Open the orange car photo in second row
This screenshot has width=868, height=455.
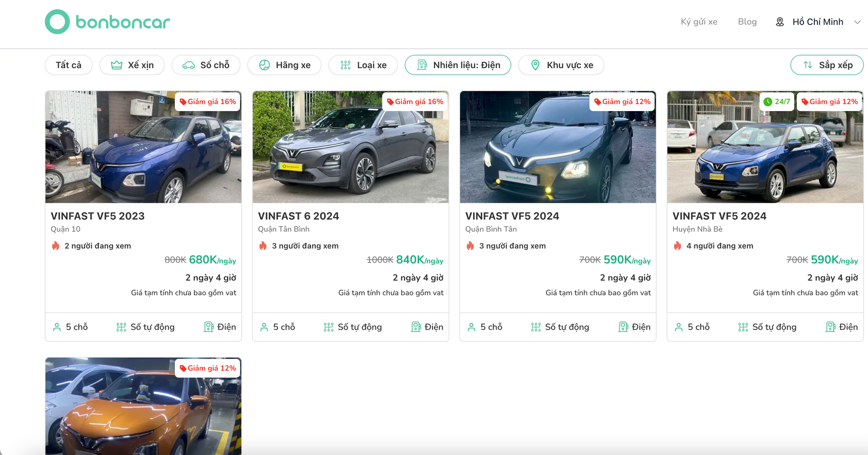143,406
